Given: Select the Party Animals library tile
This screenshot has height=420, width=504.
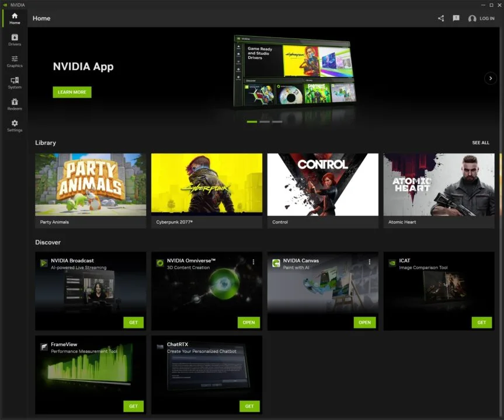Looking at the screenshot, I should (x=90, y=184).
